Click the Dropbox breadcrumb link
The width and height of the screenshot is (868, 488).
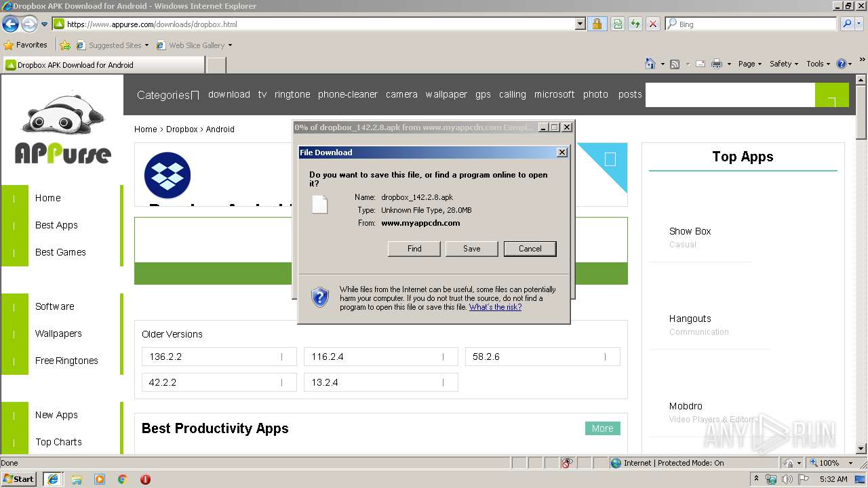tap(182, 129)
